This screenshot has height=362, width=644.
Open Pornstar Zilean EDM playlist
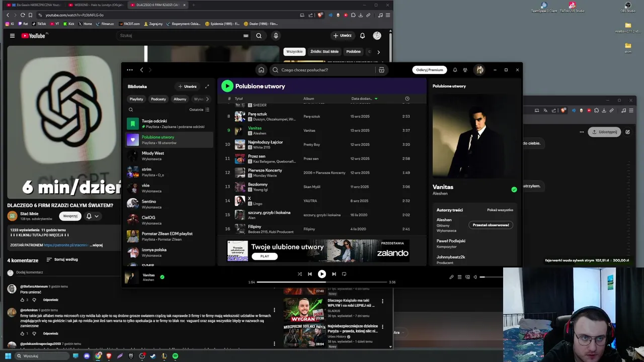click(169, 236)
